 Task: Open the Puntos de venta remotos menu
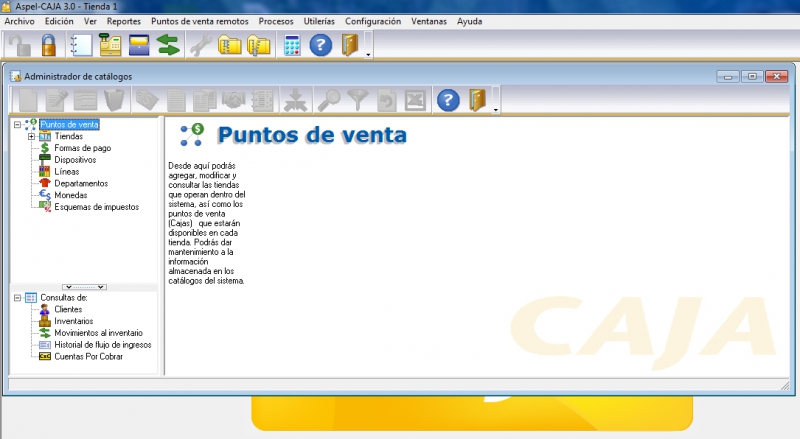(199, 21)
